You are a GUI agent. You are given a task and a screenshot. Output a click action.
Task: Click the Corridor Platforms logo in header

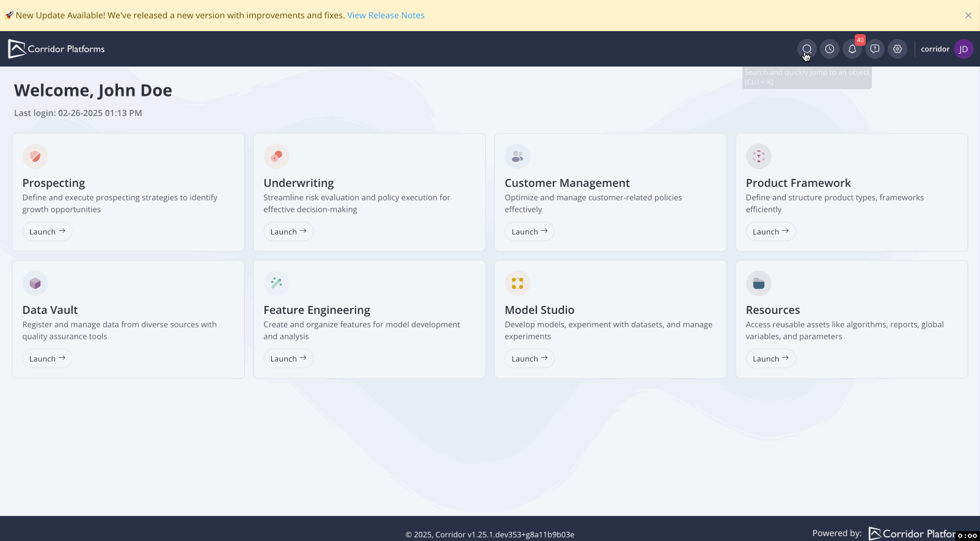(x=56, y=49)
